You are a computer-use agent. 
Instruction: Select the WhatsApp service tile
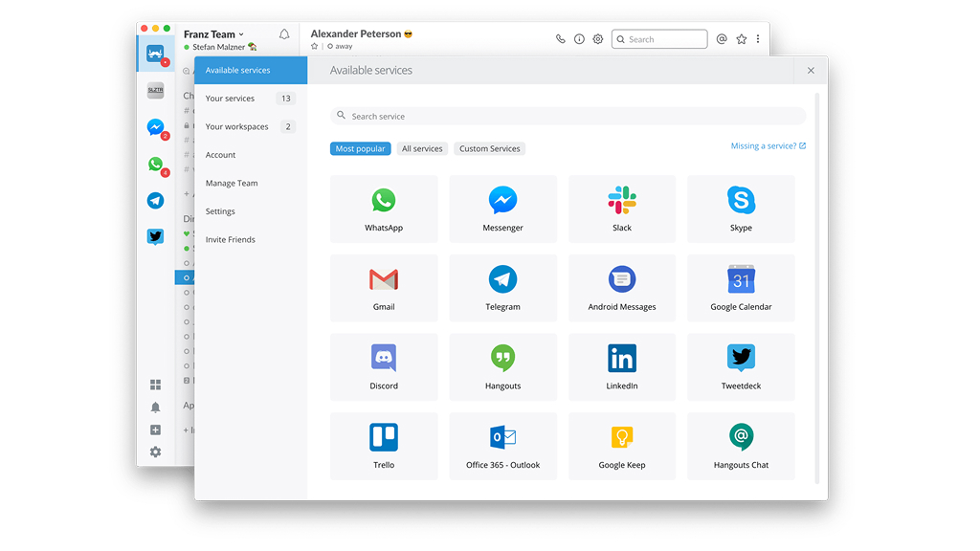click(x=384, y=209)
